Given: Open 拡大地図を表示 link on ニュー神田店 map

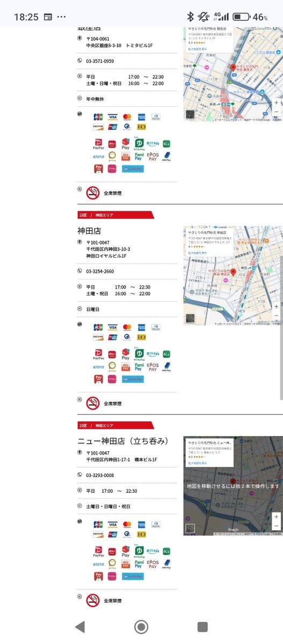Looking at the screenshot, I should [197, 463].
